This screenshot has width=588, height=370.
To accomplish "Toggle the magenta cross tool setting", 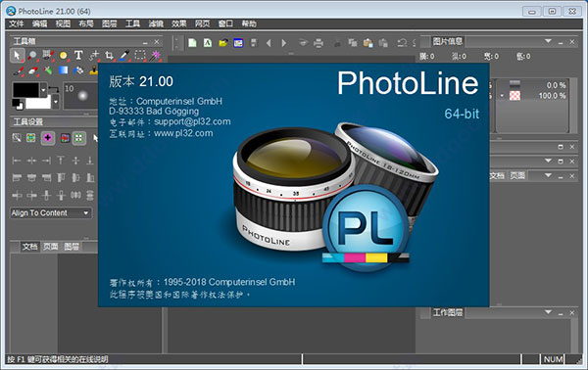I will click(x=48, y=138).
